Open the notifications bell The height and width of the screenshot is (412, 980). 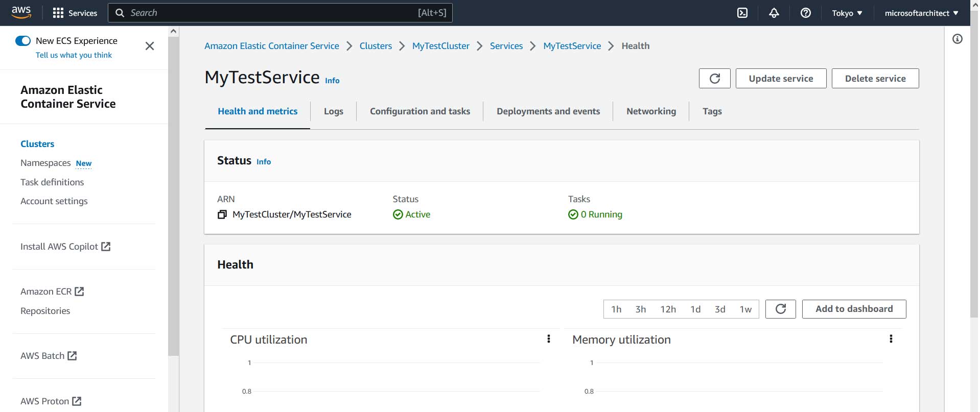coord(774,13)
